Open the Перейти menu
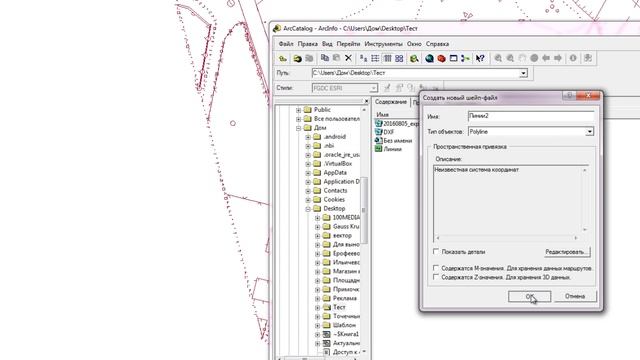Screen dimensions: 640x360 348,44
